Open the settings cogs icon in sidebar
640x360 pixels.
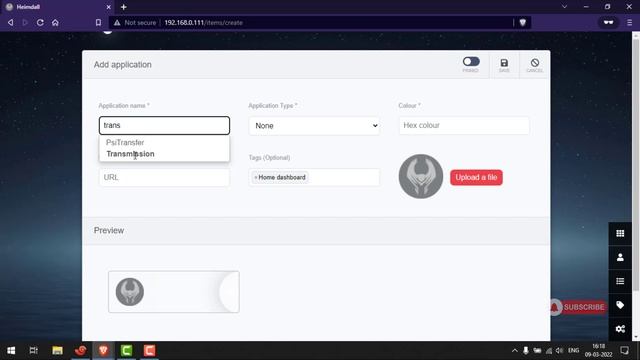620,329
